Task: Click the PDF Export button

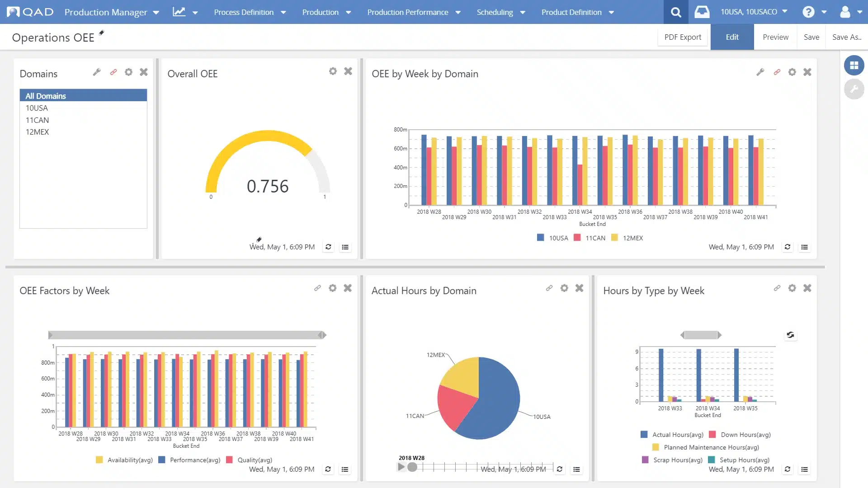Action: coord(682,37)
